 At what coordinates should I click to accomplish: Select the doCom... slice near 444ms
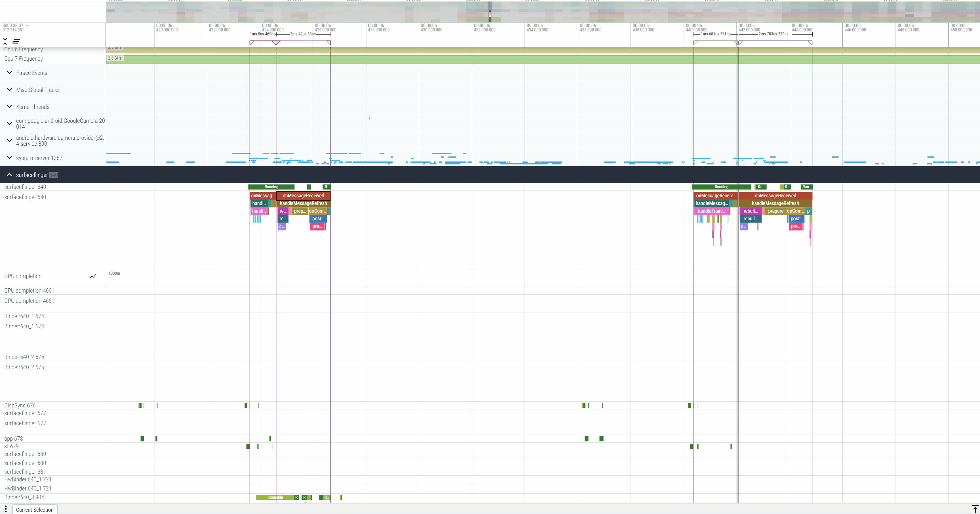point(796,211)
